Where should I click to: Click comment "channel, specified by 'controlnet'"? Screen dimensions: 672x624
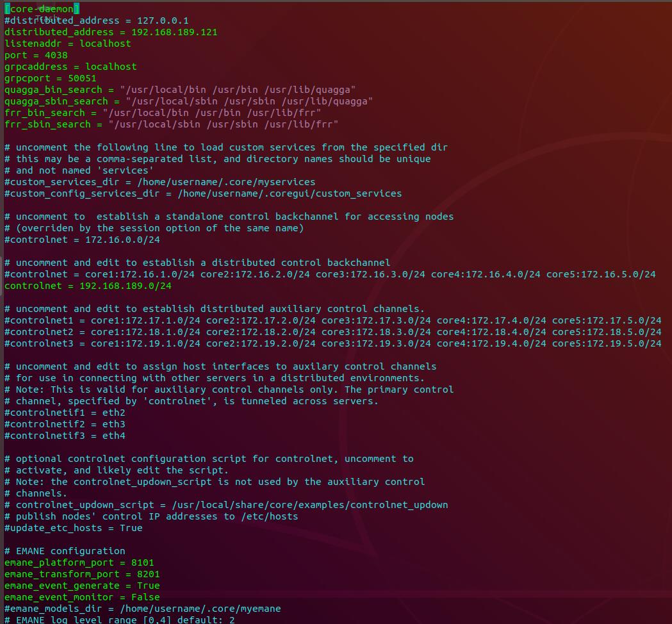click(192, 402)
